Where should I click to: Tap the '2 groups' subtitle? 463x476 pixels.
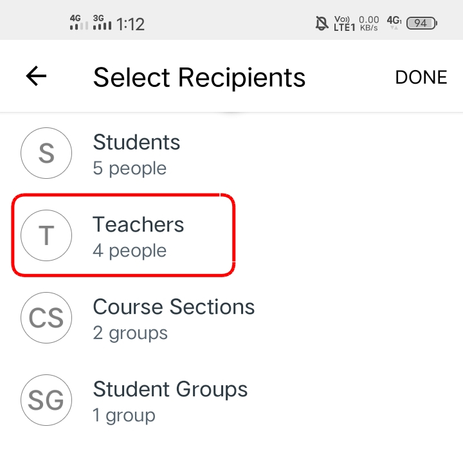130,333
